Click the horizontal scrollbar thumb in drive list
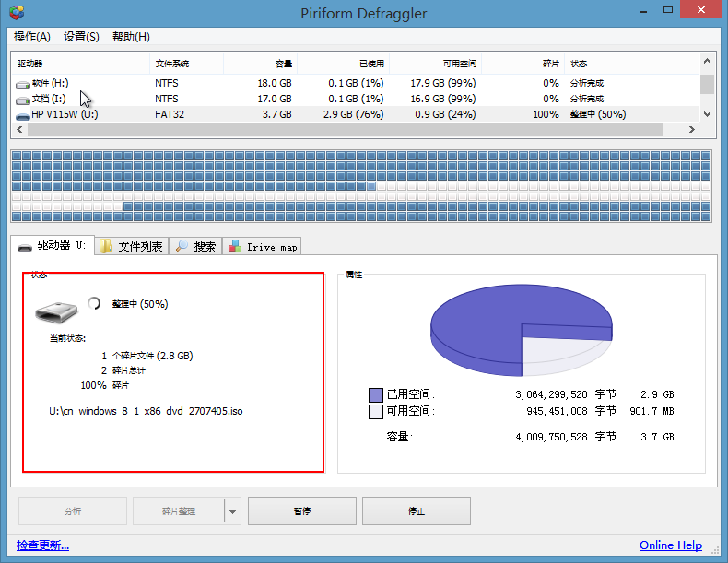This screenshot has width=728, height=563. pyautogui.click(x=346, y=130)
